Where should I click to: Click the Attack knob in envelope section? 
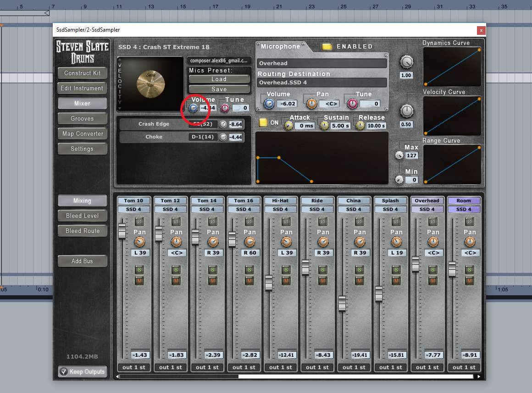tap(288, 126)
